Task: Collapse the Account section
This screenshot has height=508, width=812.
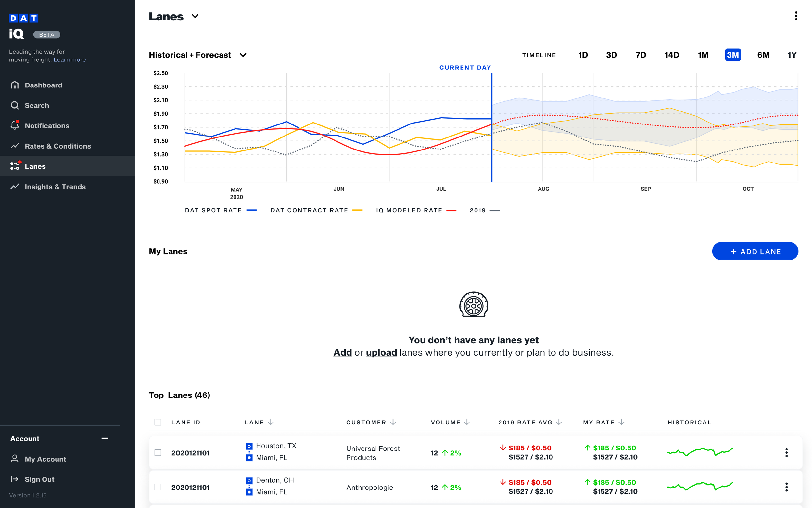Action: coord(105,438)
